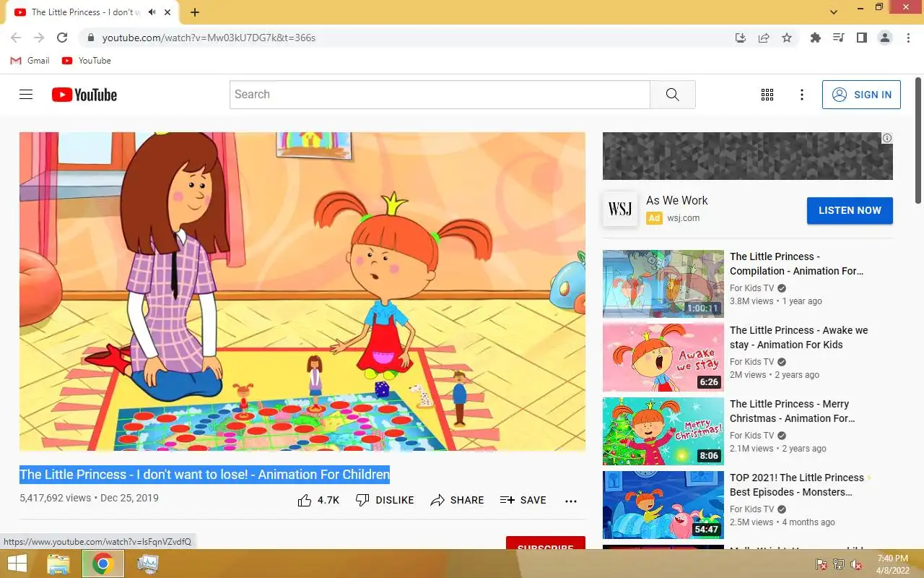This screenshot has width=924, height=578.
Task: Open a new browser tab
Action: tap(195, 12)
